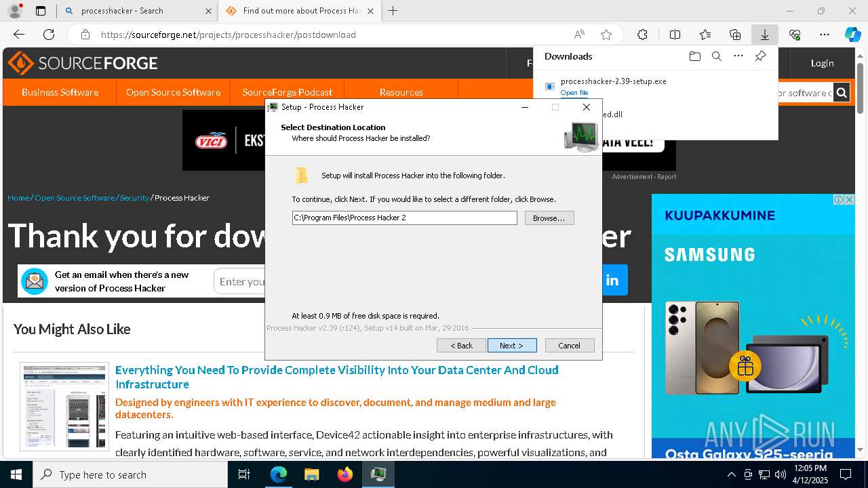Open More options in Downloads panel
Image resolution: width=868 pixels, height=488 pixels.
[738, 56]
